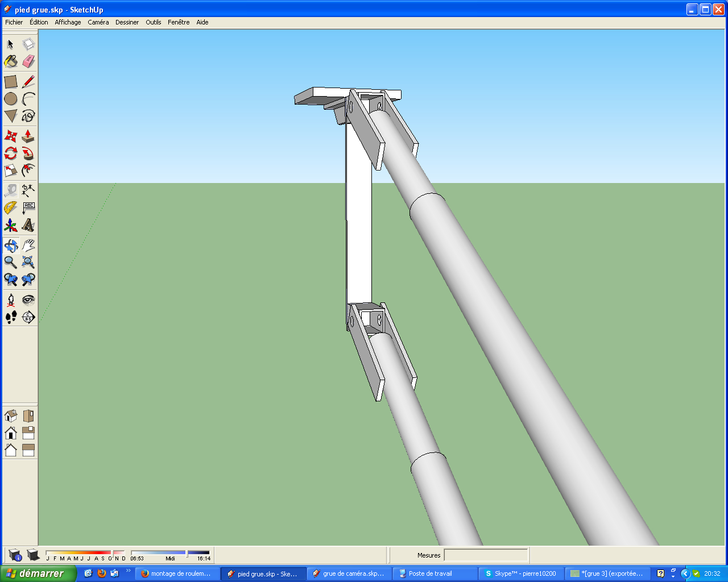The width and height of the screenshot is (728, 582).
Task: Open the Édition menu
Action: pos(39,22)
